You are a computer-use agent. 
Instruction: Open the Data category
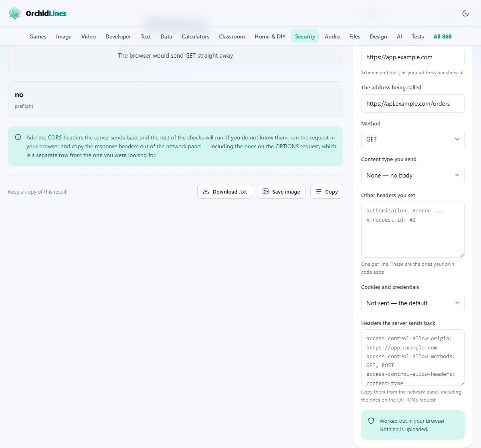(166, 36)
